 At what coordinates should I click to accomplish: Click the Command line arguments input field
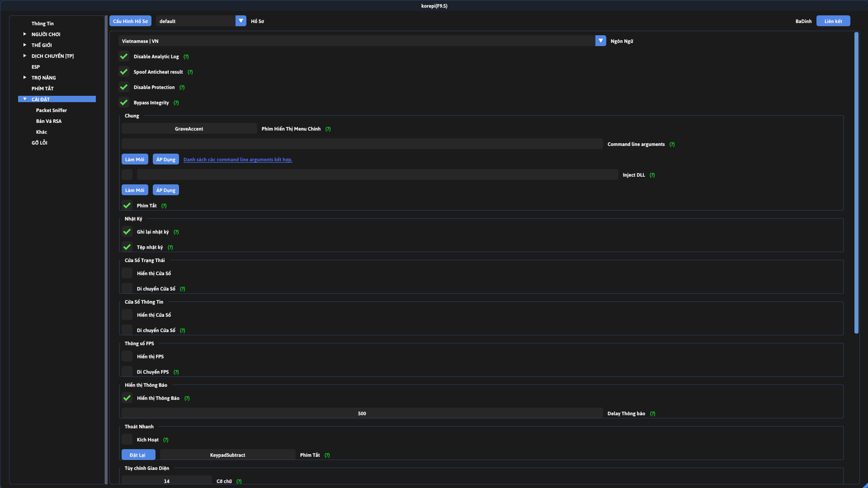click(x=362, y=144)
